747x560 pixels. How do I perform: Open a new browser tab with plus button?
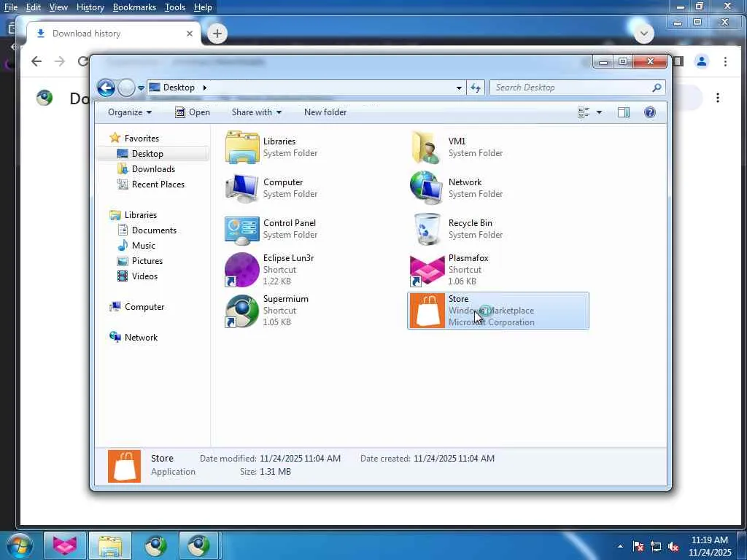point(217,34)
